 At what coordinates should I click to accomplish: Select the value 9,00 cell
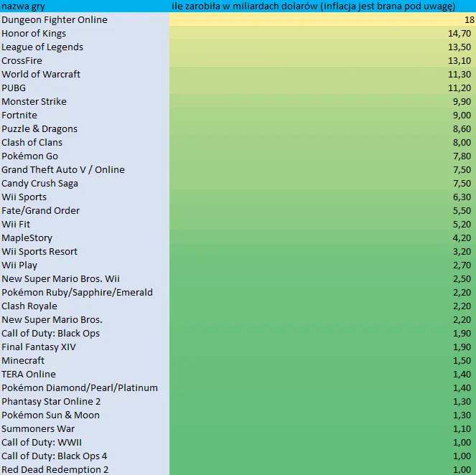click(x=322, y=115)
